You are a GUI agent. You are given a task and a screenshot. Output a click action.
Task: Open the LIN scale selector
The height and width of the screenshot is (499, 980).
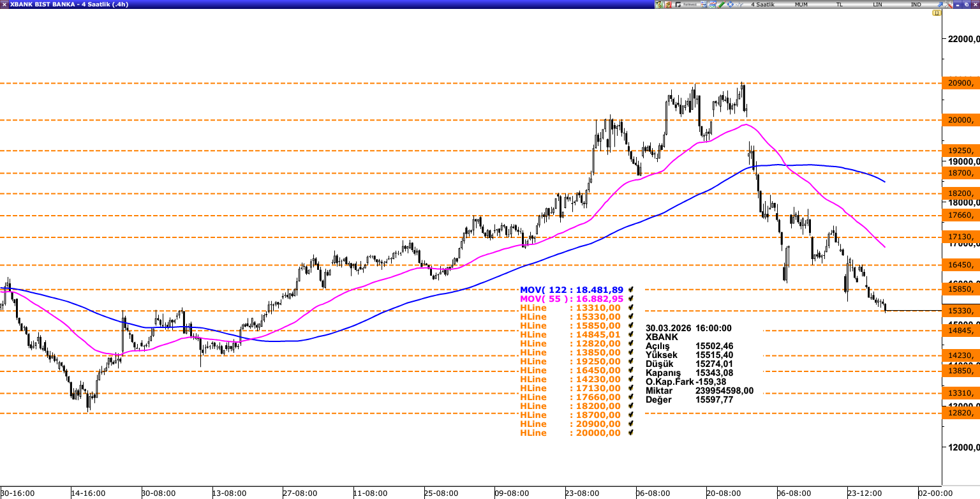[x=878, y=4]
